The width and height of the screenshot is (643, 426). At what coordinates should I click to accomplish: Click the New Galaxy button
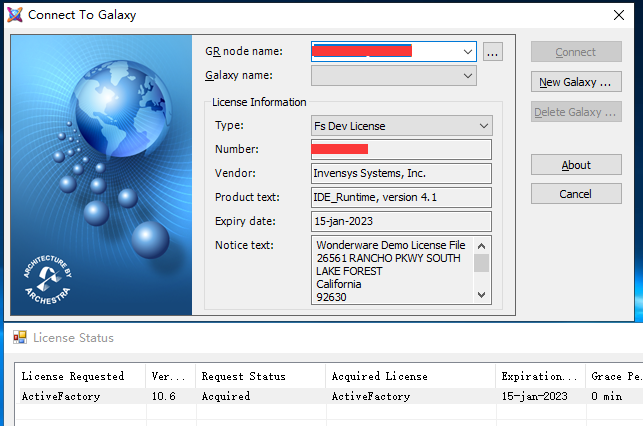[x=576, y=82]
